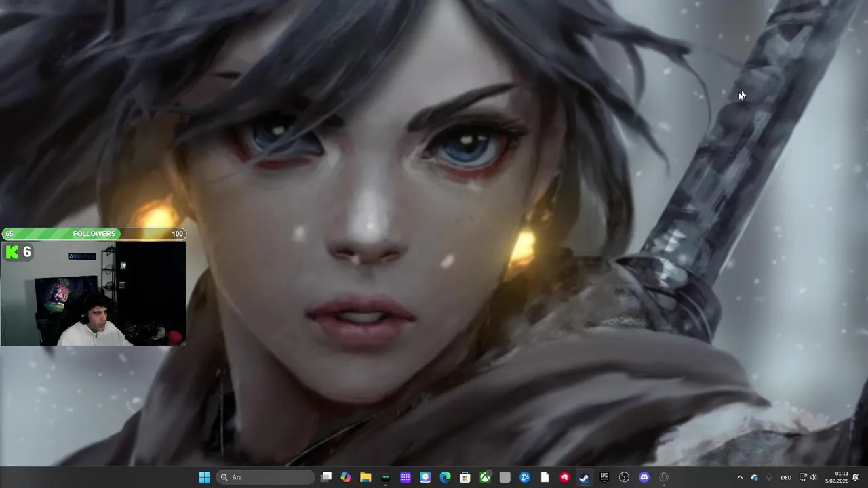Switch to the Steam app
This screenshot has width=868, height=488.
(584, 477)
